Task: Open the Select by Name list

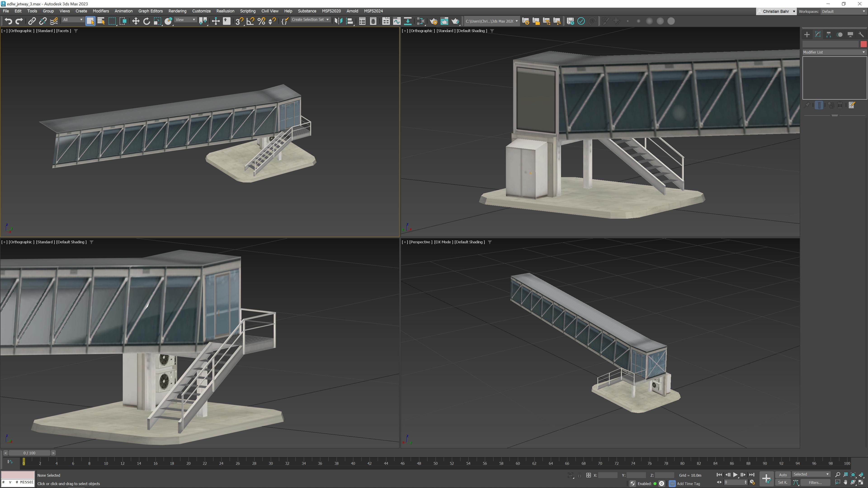Action: point(101,21)
